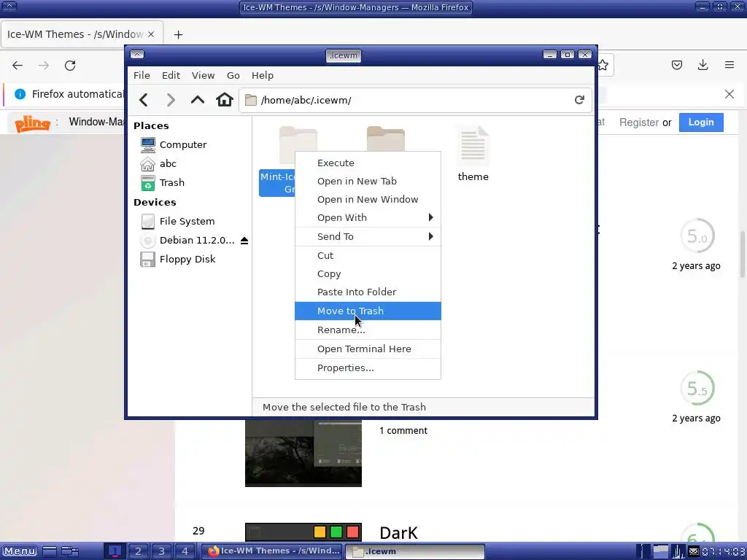Activate Firefox taskbar window button
The width and height of the screenshot is (747, 560).
point(271,551)
